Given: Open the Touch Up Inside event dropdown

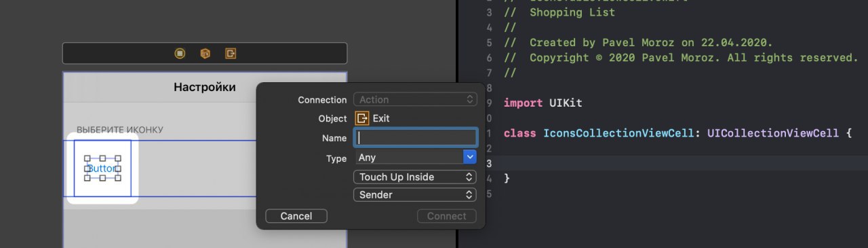Looking at the screenshot, I should coord(415,177).
